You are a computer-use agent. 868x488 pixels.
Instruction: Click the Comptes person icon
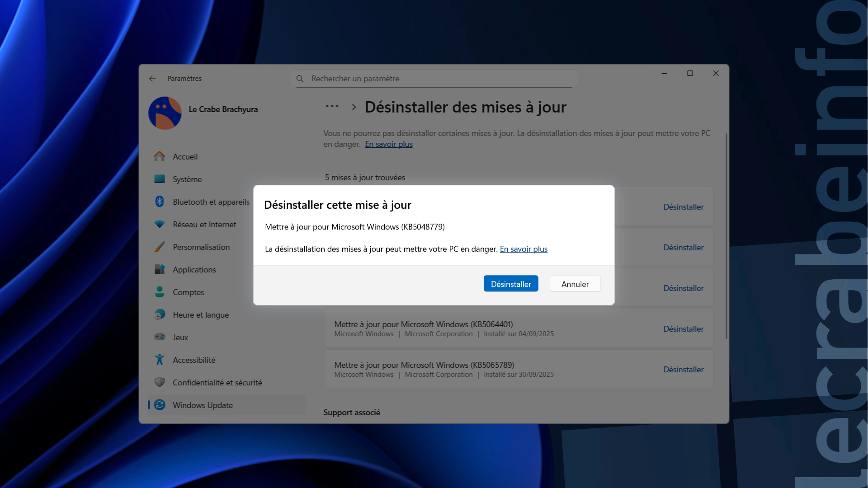pos(159,292)
